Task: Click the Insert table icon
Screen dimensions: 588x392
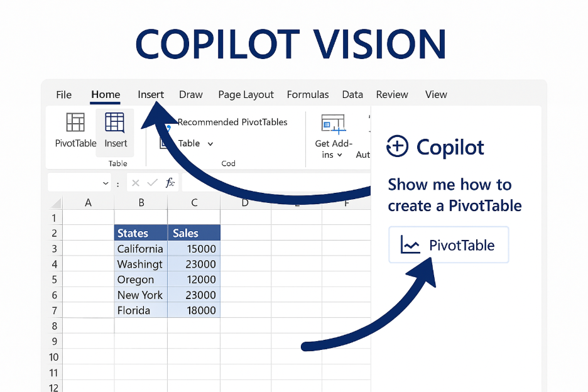Action: (x=115, y=122)
